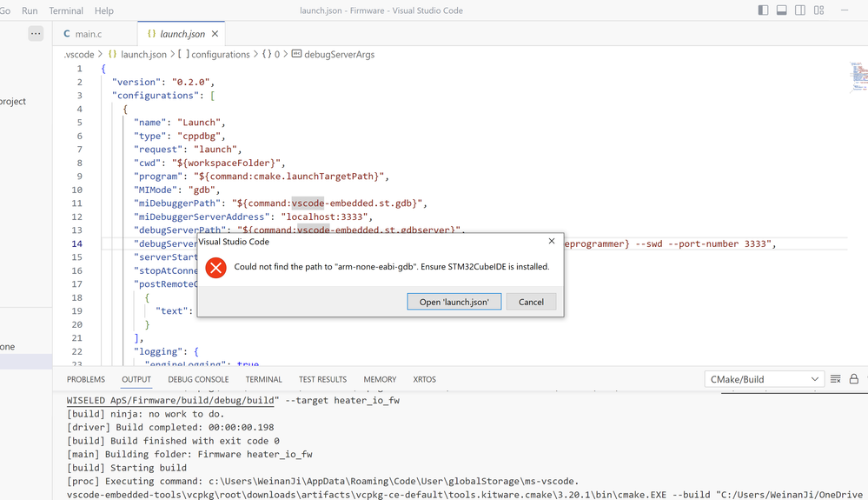
Task: Switch to the DEBUG CONSOLE panel tab
Action: click(198, 379)
